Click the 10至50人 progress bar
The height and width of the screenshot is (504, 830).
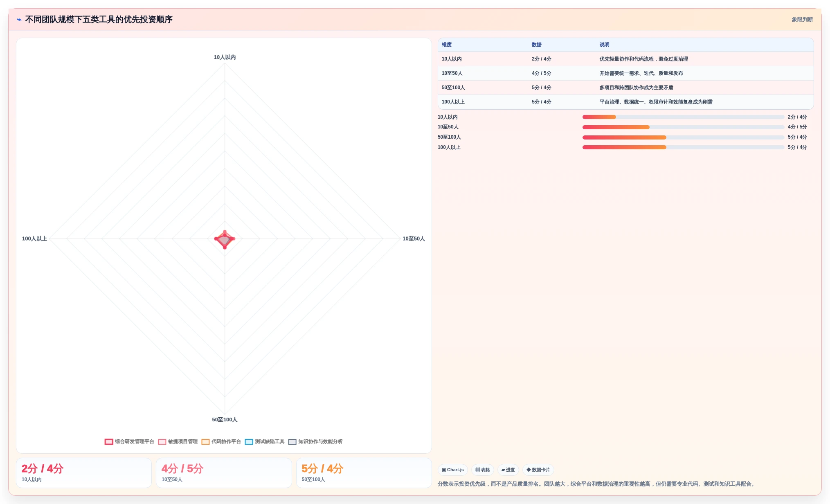click(683, 127)
